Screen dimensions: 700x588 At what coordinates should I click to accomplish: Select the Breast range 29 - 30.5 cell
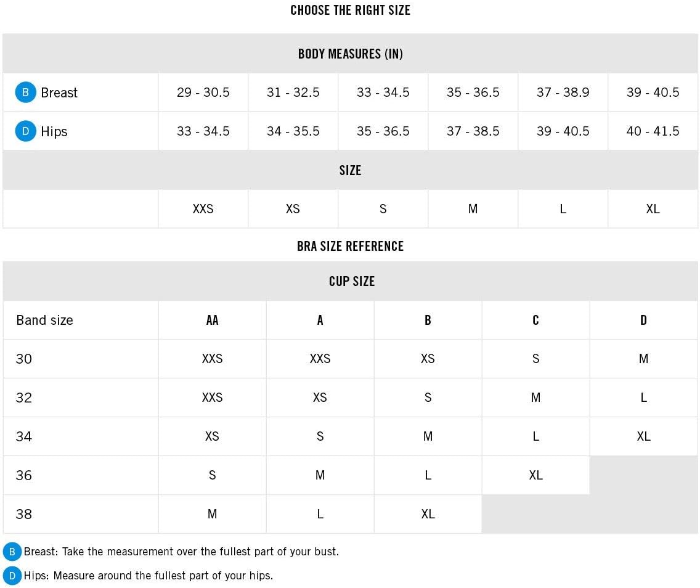(x=203, y=92)
